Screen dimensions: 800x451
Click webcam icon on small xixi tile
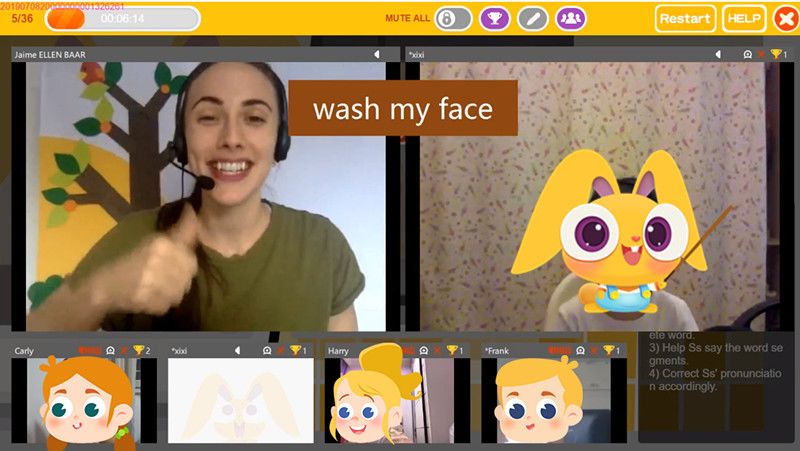click(267, 350)
